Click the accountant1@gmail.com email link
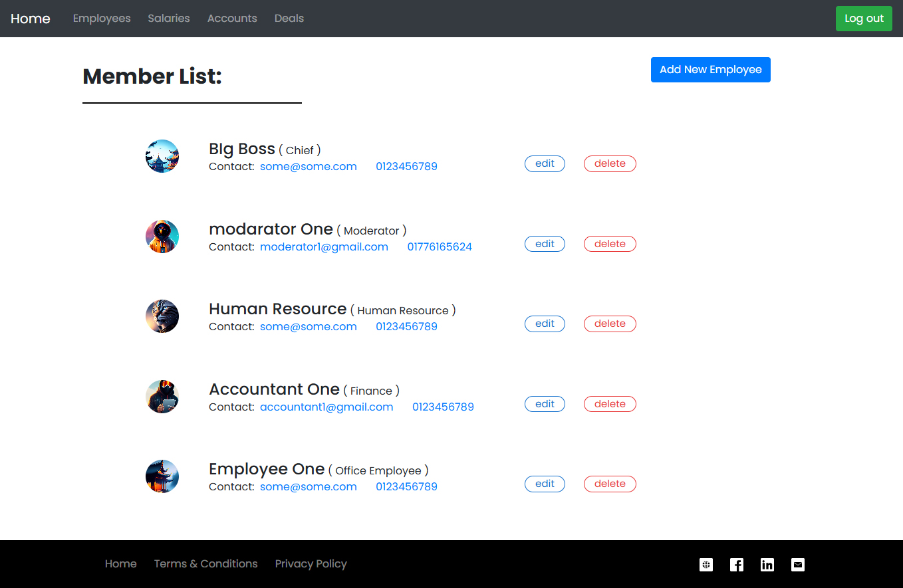 [x=326, y=407]
